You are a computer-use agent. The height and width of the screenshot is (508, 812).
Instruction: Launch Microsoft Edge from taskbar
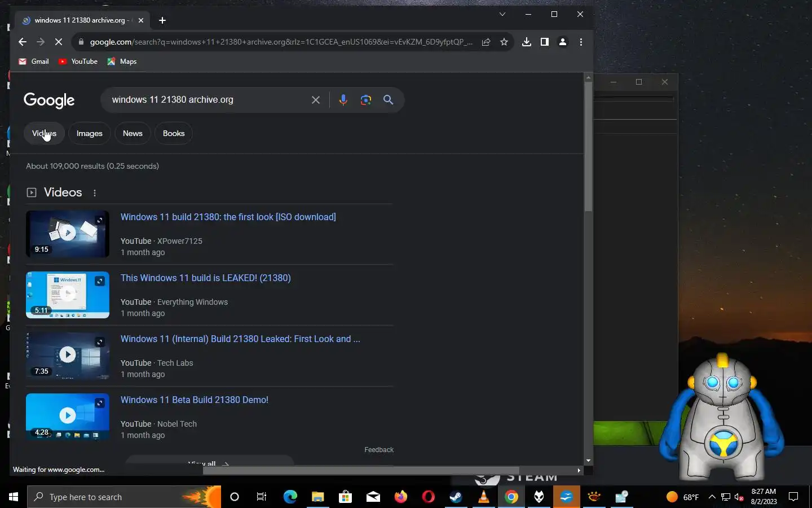(290, 497)
